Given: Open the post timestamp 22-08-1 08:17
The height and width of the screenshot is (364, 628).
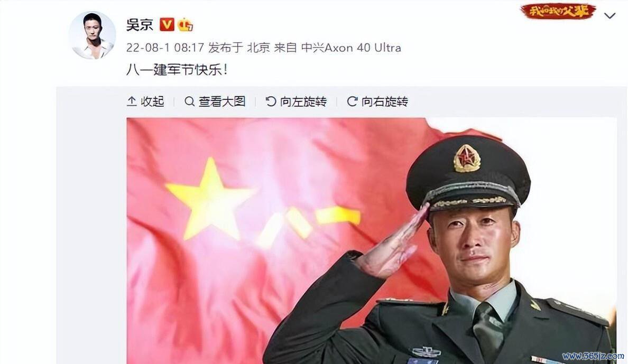Looking at the screenshot, I should click(x=165, y=48).
